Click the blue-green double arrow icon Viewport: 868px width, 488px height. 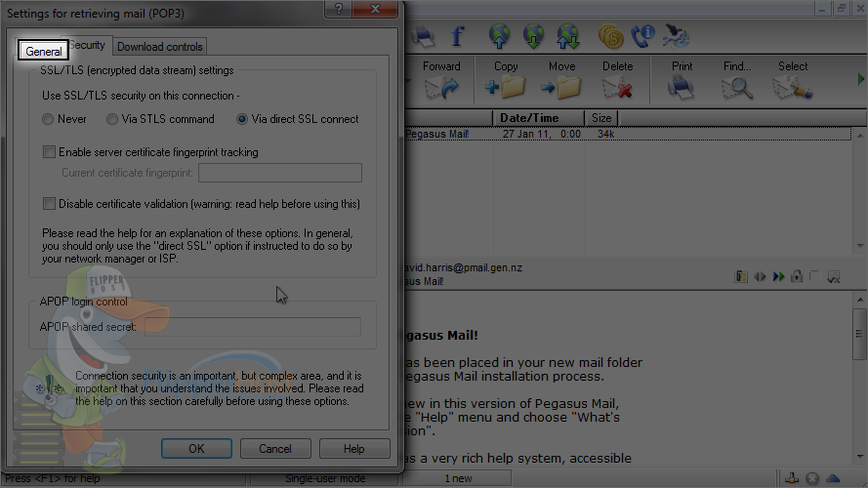778,276
